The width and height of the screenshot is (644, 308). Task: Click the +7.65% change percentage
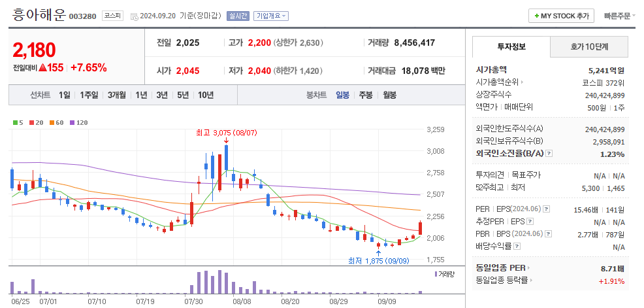89,68
